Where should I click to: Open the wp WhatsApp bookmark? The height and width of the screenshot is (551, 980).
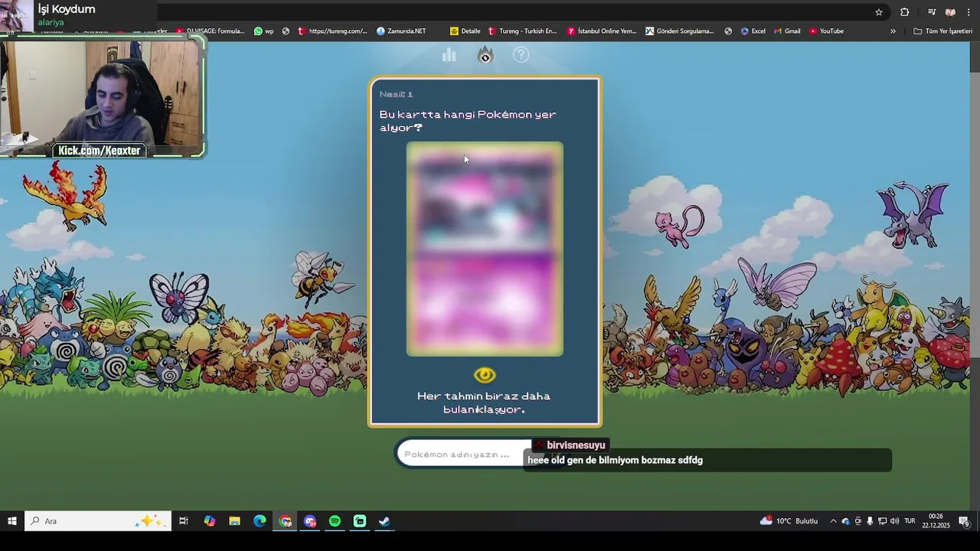(264, 31)
